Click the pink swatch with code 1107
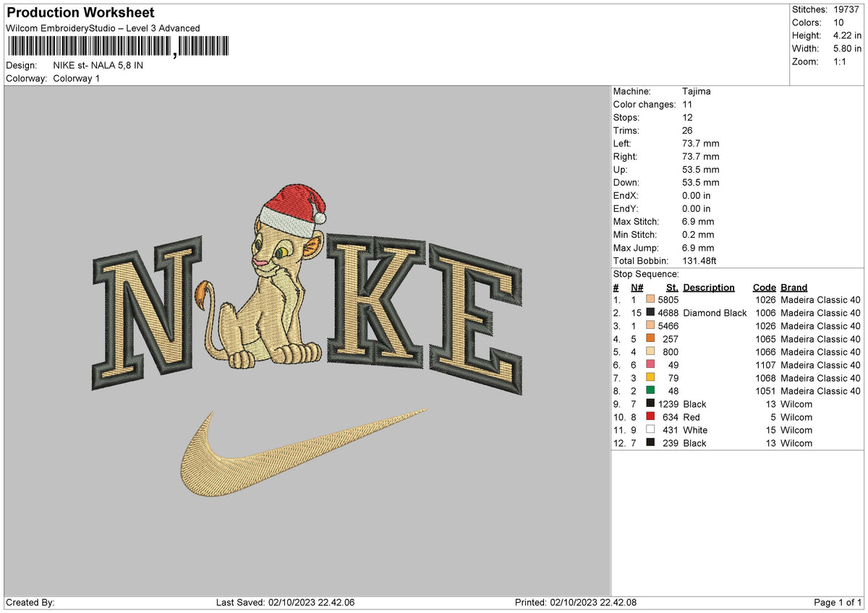This screenshot has height=613, width=868. 651,365
